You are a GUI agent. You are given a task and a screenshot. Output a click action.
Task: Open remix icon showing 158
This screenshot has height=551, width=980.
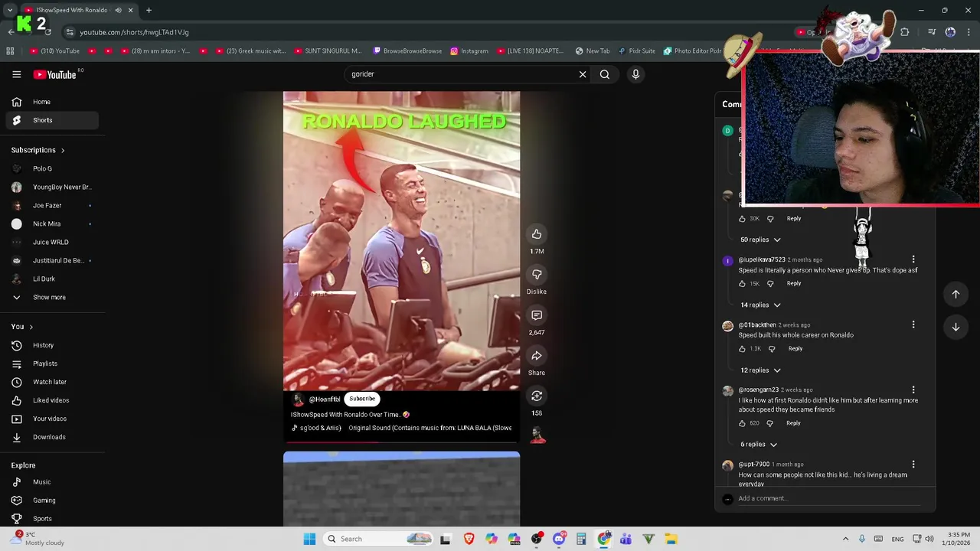pyautogui.click(x=537, y=396)
